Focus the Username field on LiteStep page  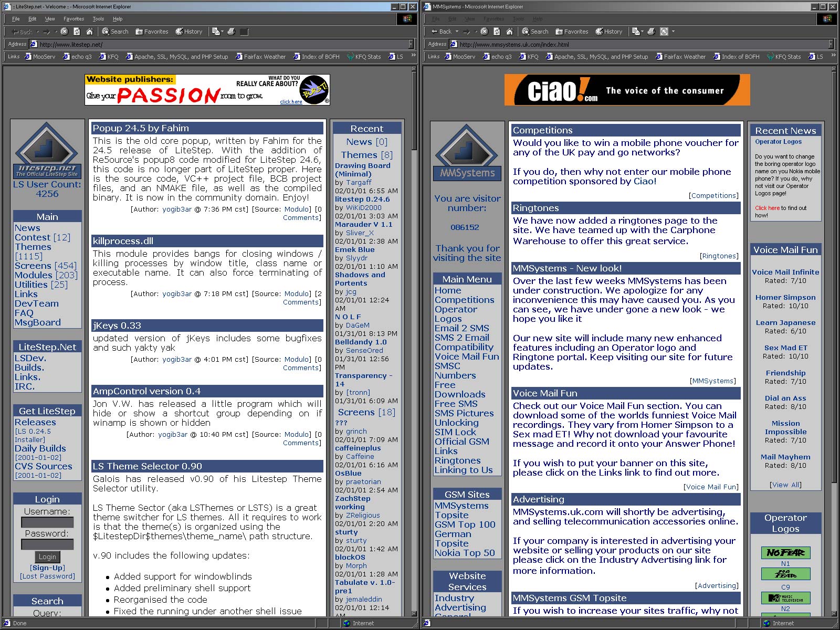47,522
